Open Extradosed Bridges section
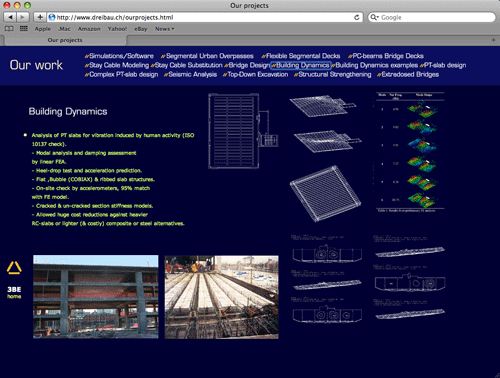500x378 pixels. click(x=408, y=75)
